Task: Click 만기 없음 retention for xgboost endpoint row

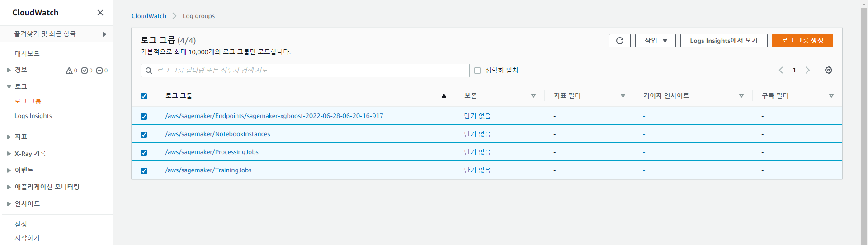Action: pos(477,116)
